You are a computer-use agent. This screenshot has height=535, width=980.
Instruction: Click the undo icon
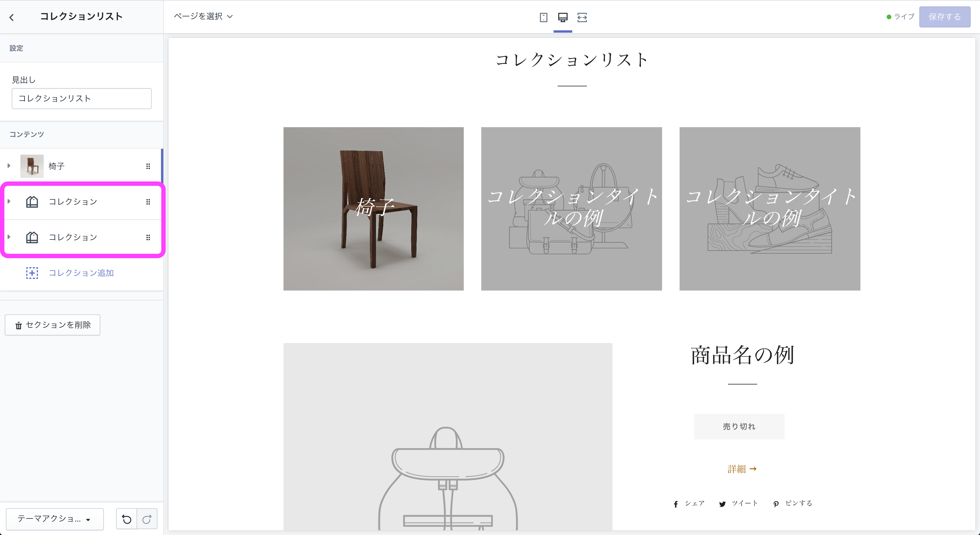(x=127, y=519)
